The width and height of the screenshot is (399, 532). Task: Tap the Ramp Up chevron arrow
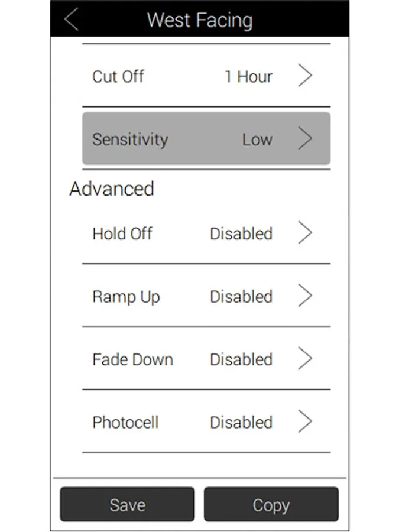tap(305, 296)
